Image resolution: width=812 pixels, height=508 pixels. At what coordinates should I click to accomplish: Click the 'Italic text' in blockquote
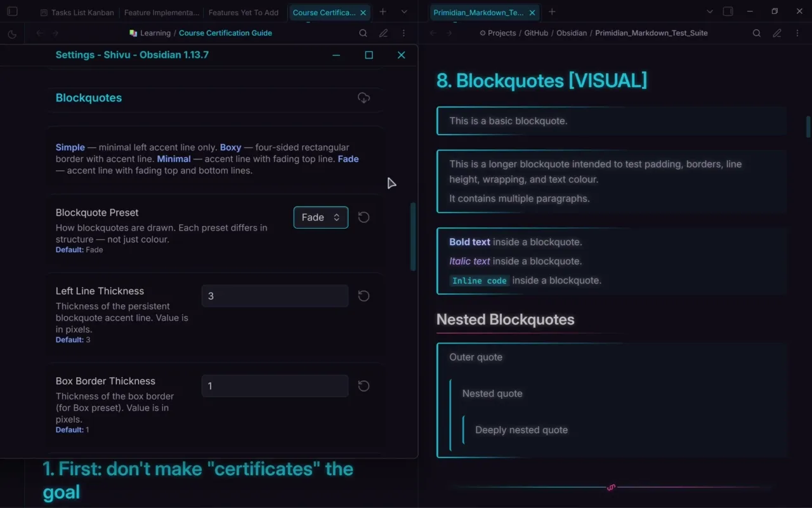[469, 261]
